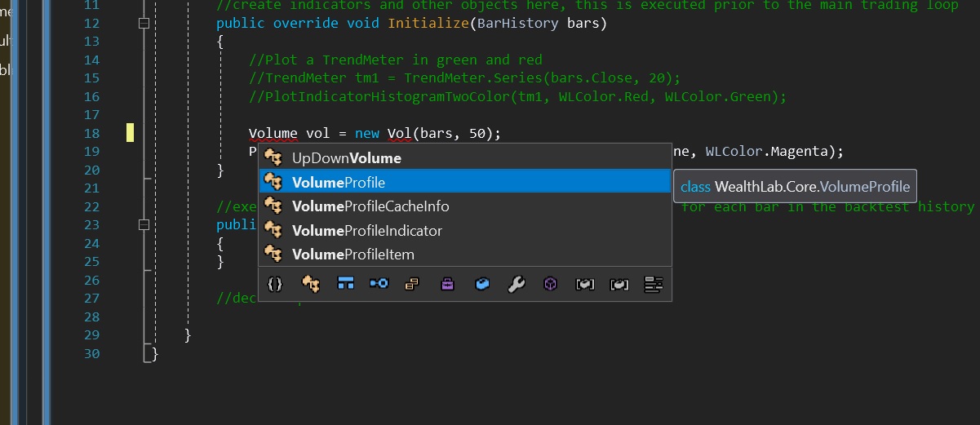This screenshot has height=425, width=980.
Task: Click line number 23 in gutter
Action: (x=91, y=225)
